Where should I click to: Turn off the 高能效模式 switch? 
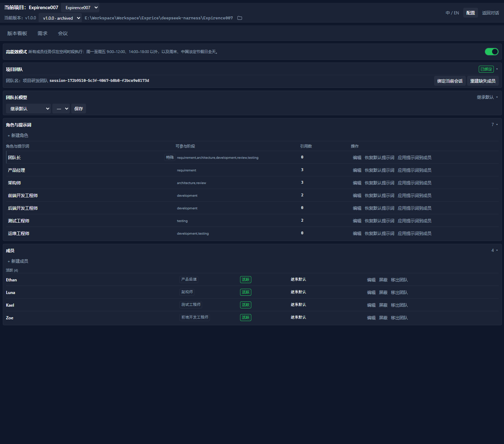491,52
